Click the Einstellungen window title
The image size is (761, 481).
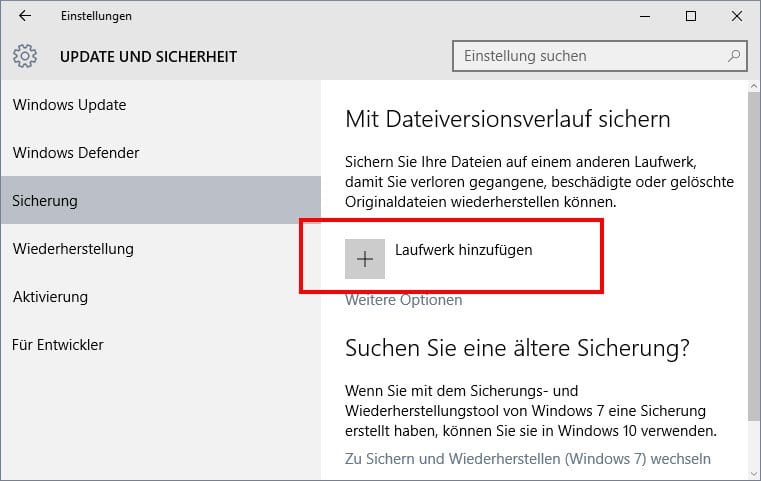(96, 16)
